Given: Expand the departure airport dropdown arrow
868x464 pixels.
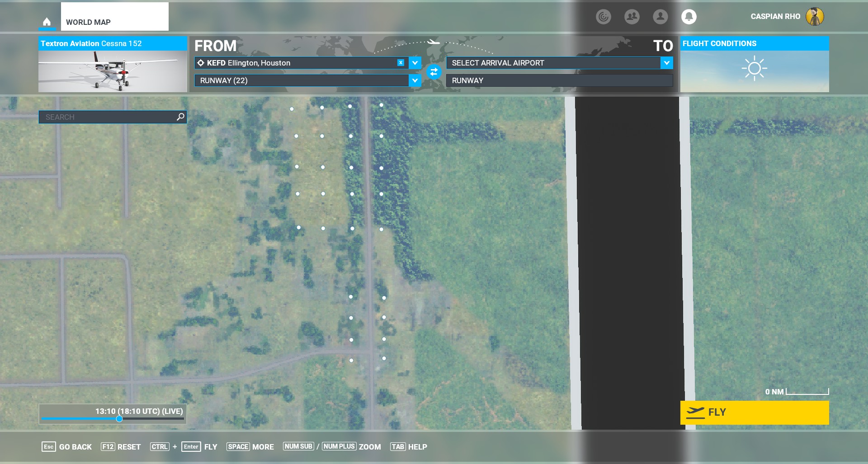Looking at the screenshot, I should 415,63.
